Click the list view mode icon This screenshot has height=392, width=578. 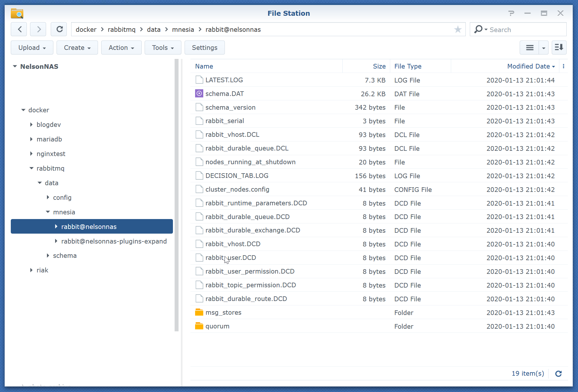[530, 48]
